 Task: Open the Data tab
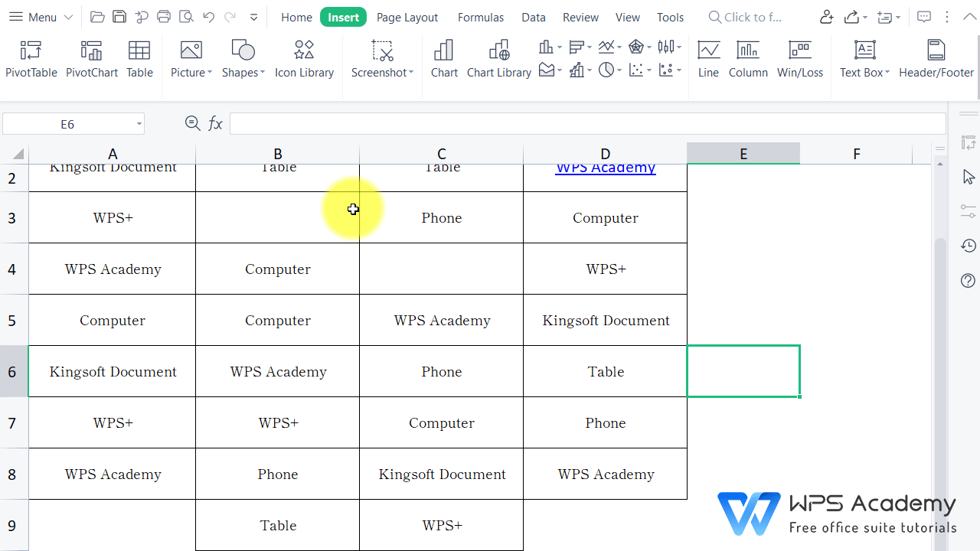click(x=534, y=17)
